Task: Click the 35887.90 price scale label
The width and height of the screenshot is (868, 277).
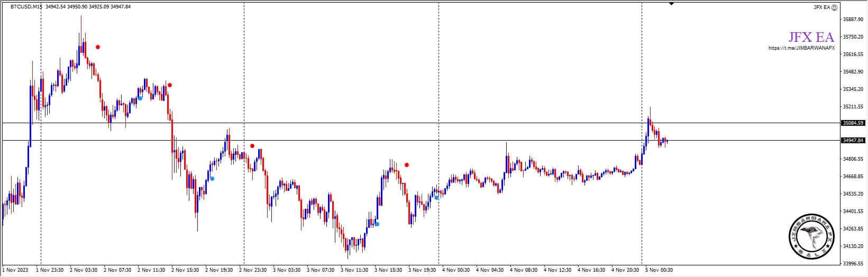Action: [x=853, y=20]
